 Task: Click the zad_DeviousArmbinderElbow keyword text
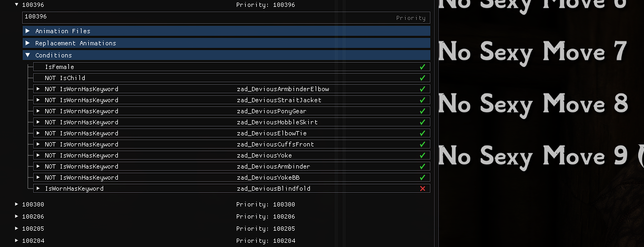[283, 89]
